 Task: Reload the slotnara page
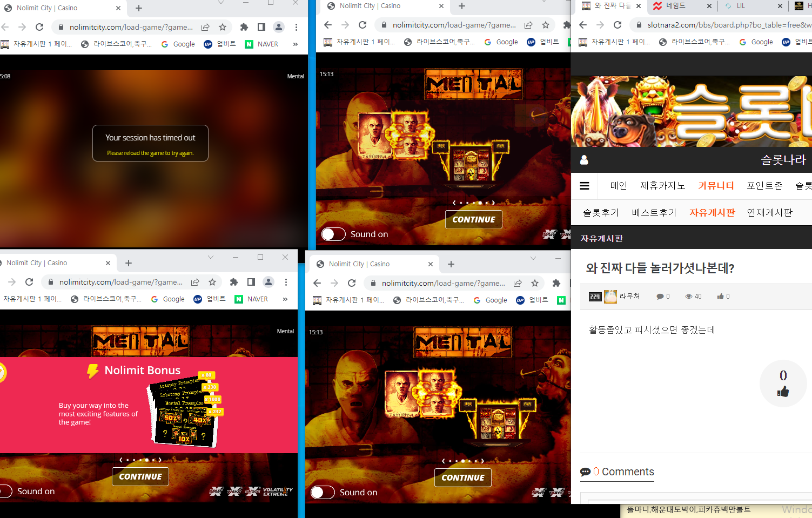click(x=618, y=25)
